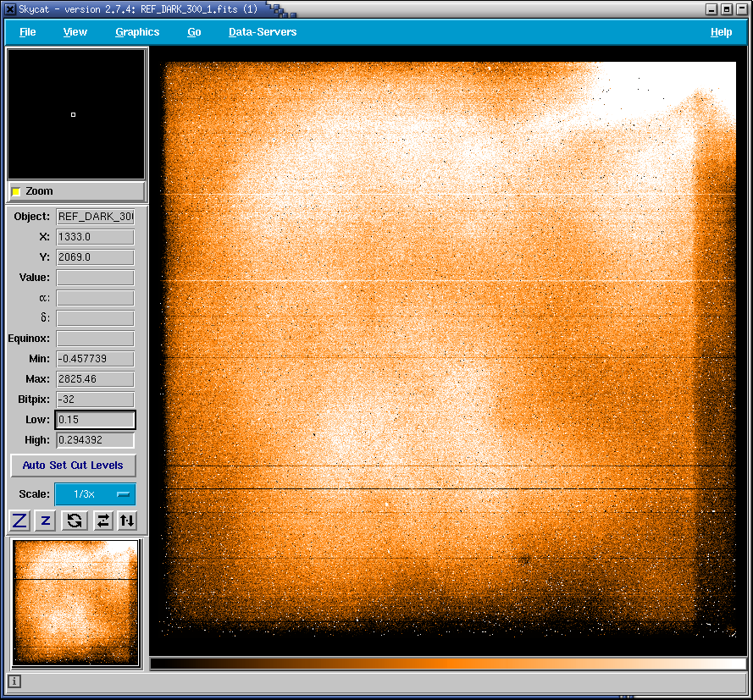
Task: Flip the image horizontally with the swap icon
Action: point(102,521)
